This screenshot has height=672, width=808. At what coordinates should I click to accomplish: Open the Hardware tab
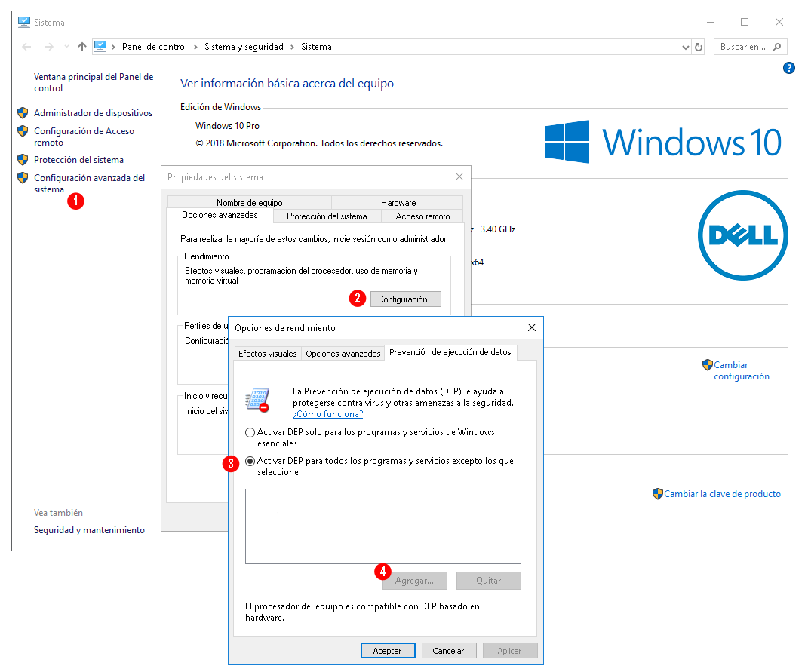[398, 203]
